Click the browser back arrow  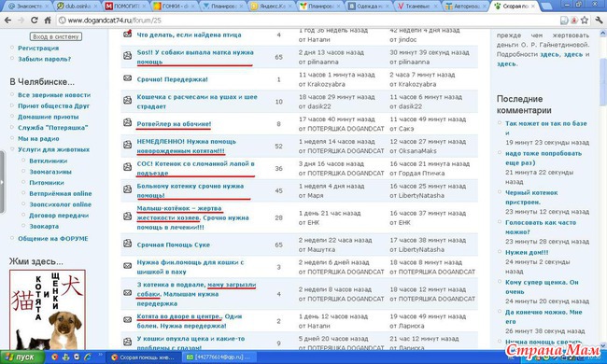[x=7, y=21]
